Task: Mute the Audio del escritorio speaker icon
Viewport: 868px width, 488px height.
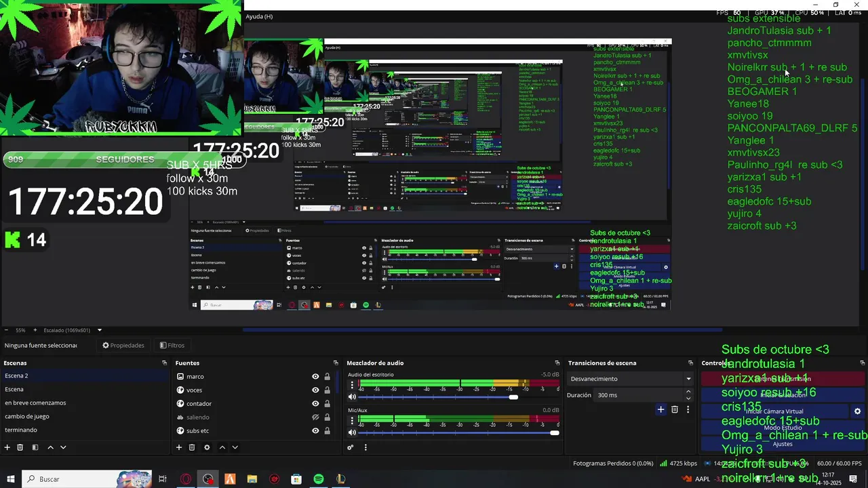Action: click(352, 397)
